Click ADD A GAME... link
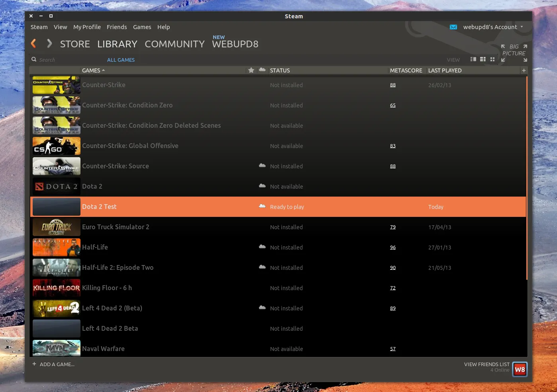557x392 pixels. click(57, 364)
